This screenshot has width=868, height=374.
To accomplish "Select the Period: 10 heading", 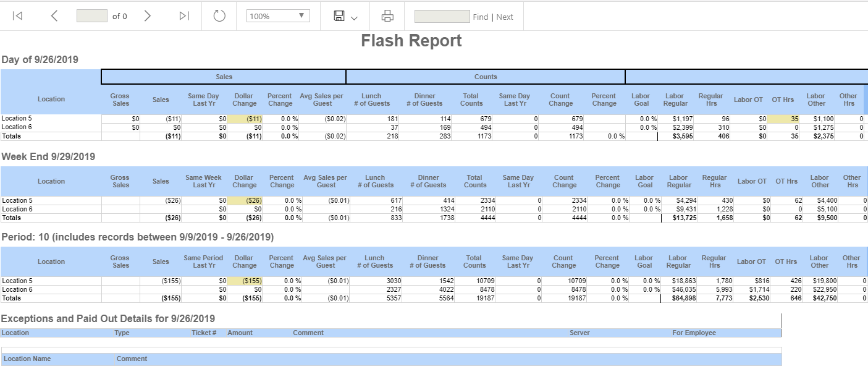I will point(137,237).
